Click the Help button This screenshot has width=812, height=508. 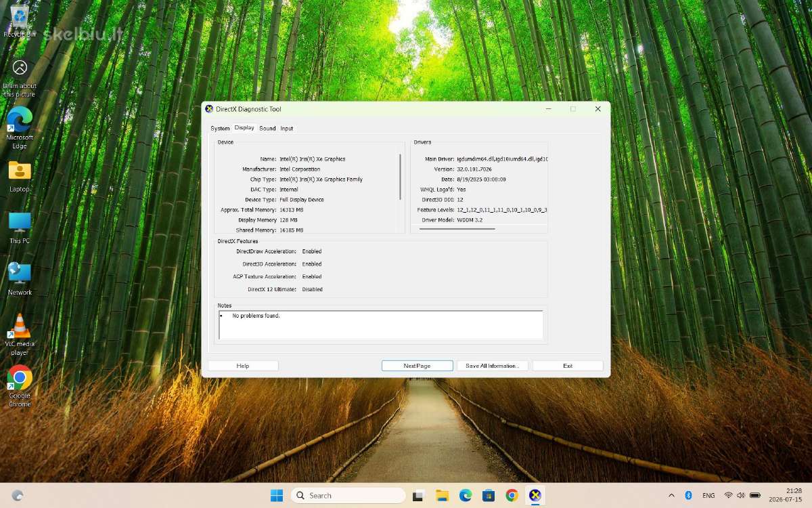[x=243, y=366]
